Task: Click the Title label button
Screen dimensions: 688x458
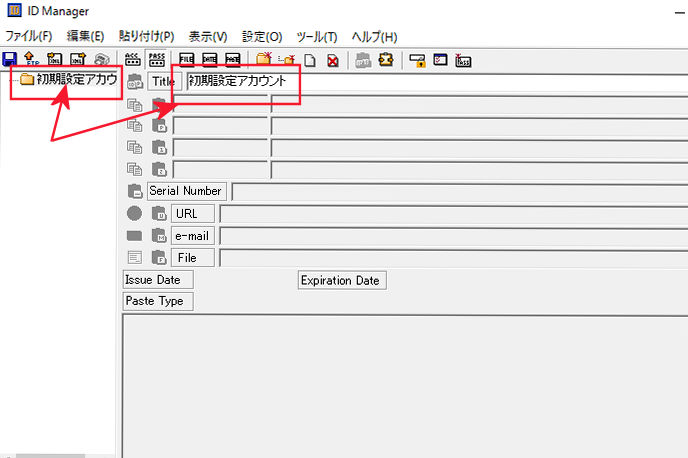Action: [x=164, y=81]
